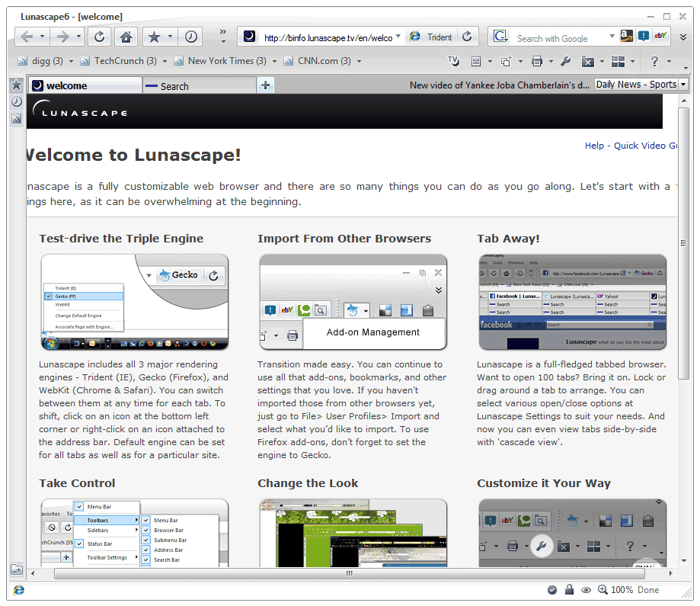Viewport: 700px width, 606px height.
Task: Print the page with the printer icon
Action: [x=537, y=61]
